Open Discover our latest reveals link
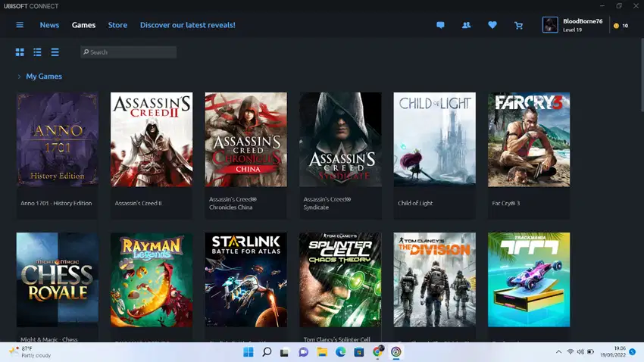Viewport: 644px width, 362px height. coord(188,25)
